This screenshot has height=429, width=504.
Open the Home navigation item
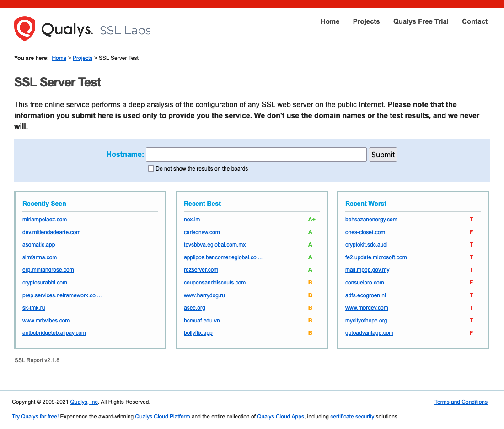(x=330, y=21)
